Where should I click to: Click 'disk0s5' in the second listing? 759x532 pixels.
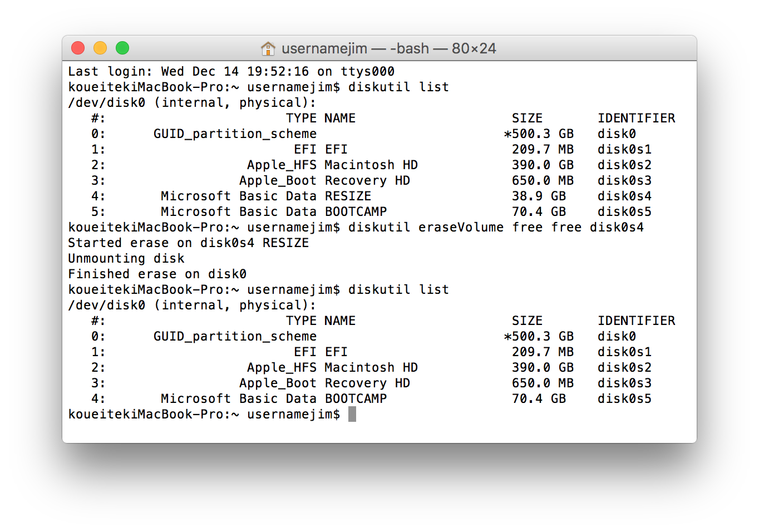click(x=624, y=398)
